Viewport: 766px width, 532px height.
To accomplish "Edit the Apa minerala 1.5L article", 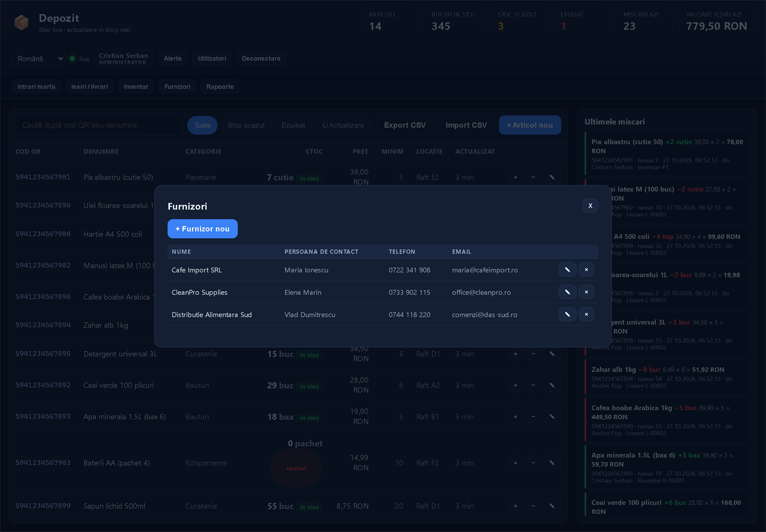I will pos(552,417).
